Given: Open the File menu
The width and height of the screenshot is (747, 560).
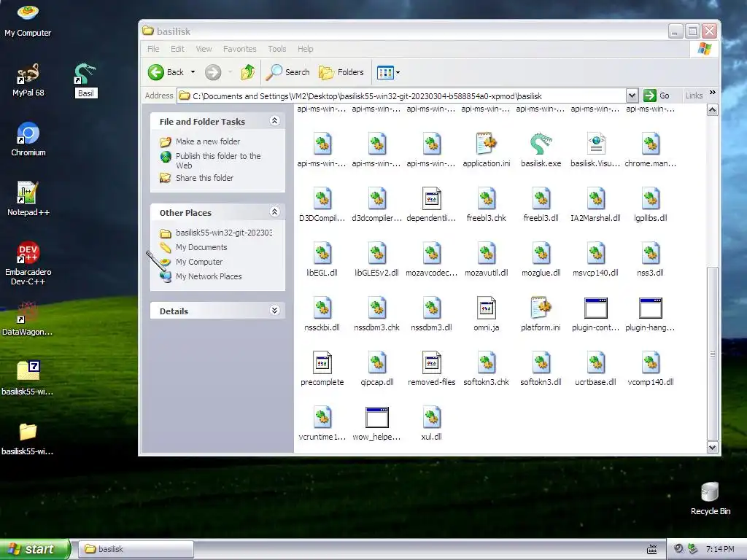Looking at the screenshot, I should [153, 49].
